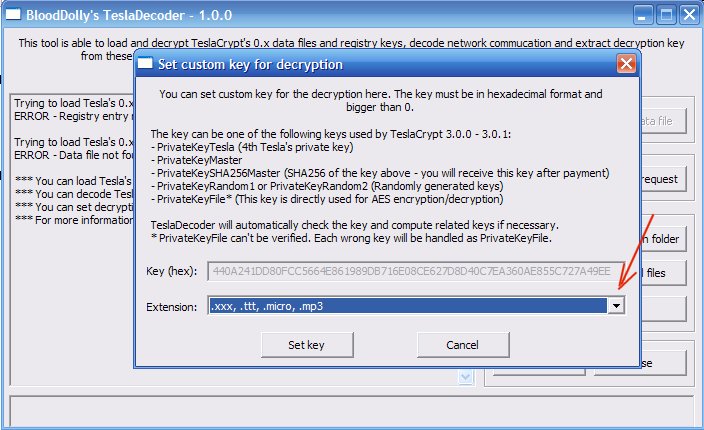Screen dimensions: 704x430
Task: Close the TeslaDecoder main window
Action: (689, 15)
